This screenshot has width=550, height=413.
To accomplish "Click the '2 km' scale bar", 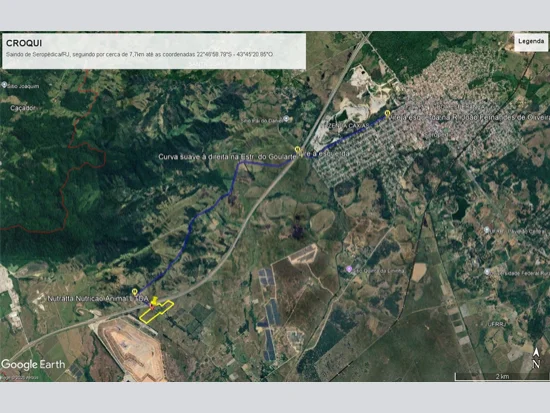I will coord(502,377).
